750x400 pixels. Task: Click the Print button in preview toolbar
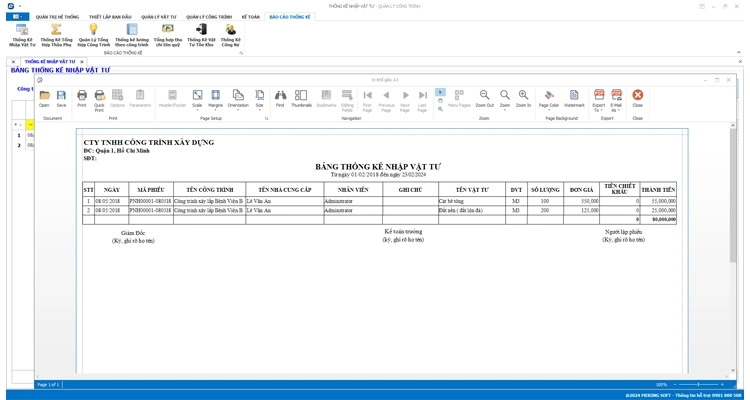click(x=82, y=97)
